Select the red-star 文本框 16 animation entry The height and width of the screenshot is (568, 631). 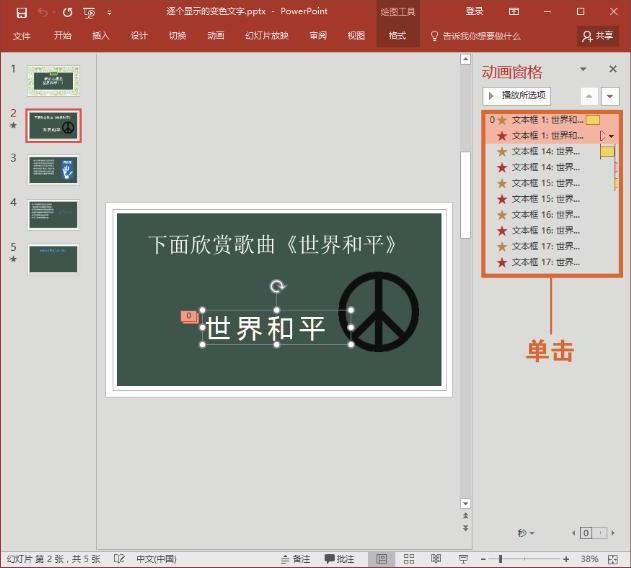click(551, 231)
